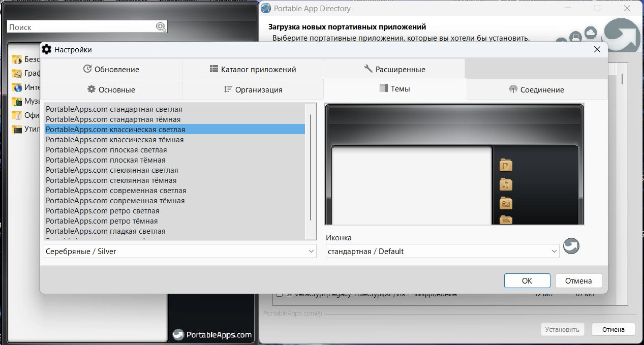Click the theme list vertical scrollbar
The height and width of the screenshot is (345, 644).
[311, 168]
